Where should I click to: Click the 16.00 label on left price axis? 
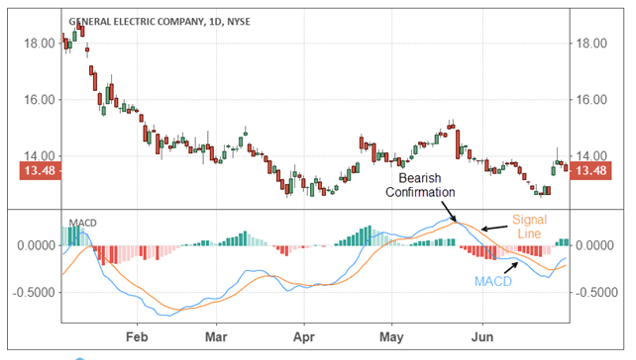40,100
